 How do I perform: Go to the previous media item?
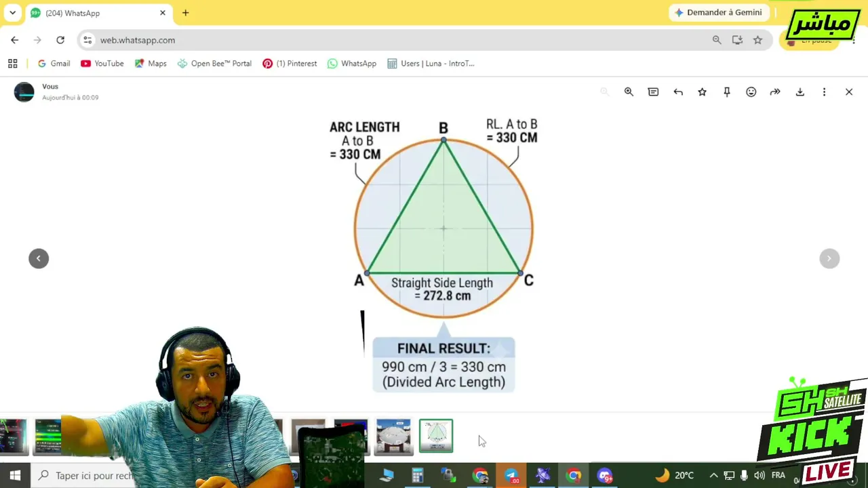pos(39,258)
